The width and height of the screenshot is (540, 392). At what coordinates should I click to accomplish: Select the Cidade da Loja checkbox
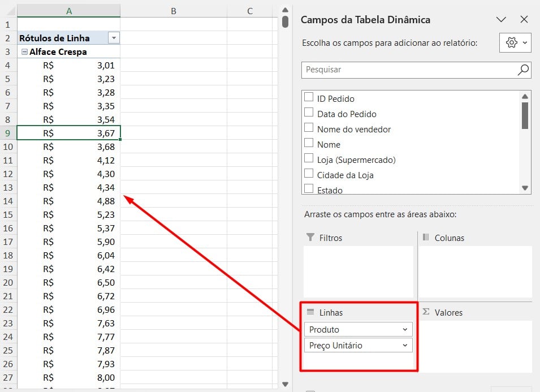click(309, 174)
